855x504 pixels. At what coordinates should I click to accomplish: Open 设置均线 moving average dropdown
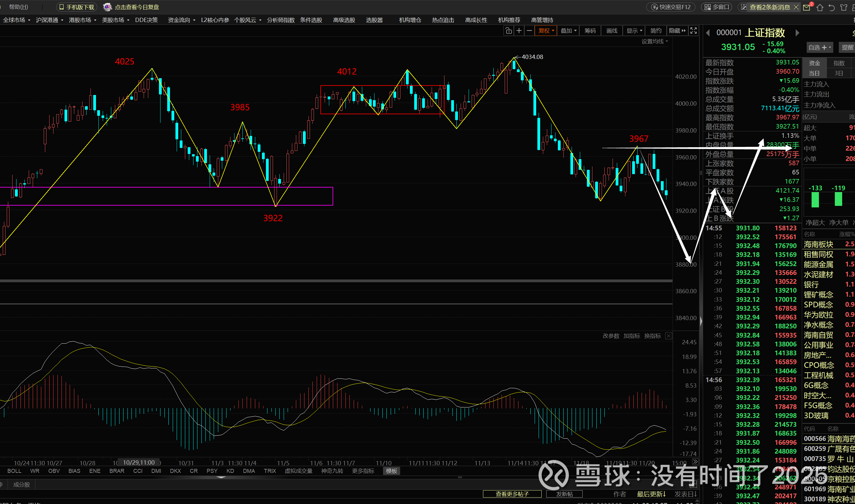654,42
